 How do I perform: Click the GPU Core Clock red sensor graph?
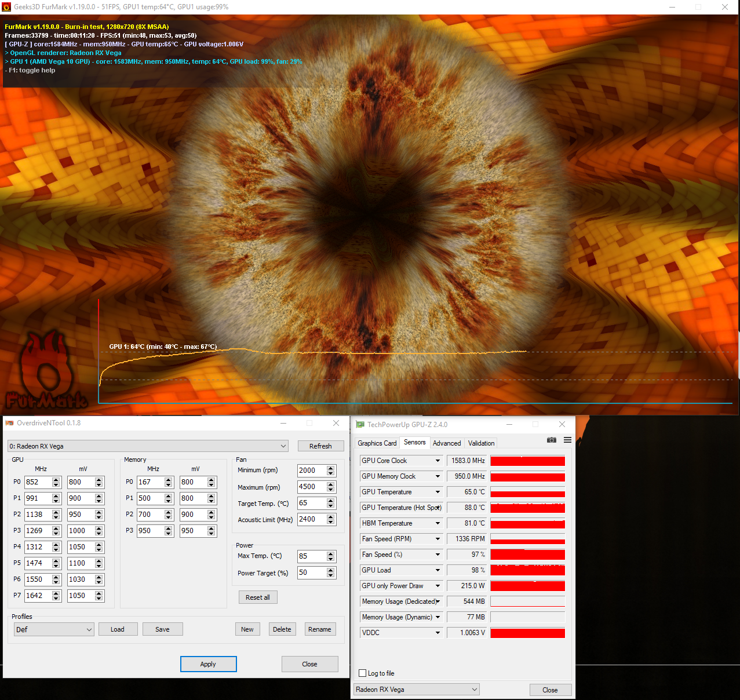click(x=528, y=461)
